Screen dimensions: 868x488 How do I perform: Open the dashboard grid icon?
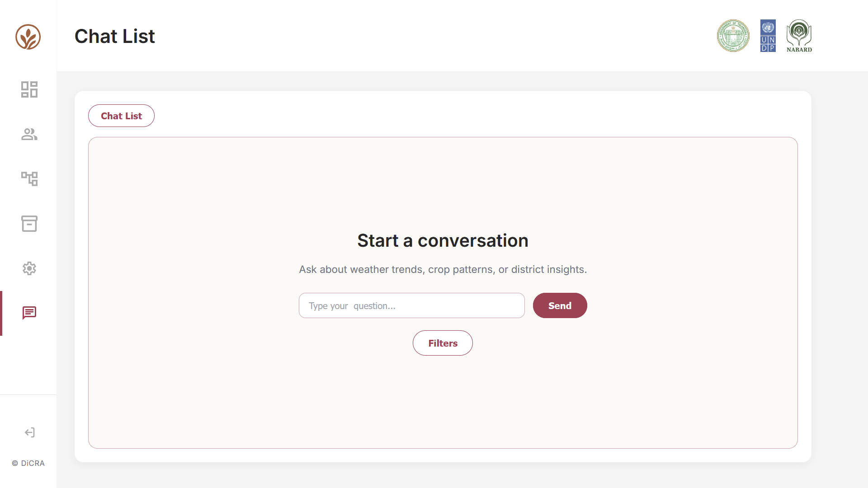click(29, 89)
